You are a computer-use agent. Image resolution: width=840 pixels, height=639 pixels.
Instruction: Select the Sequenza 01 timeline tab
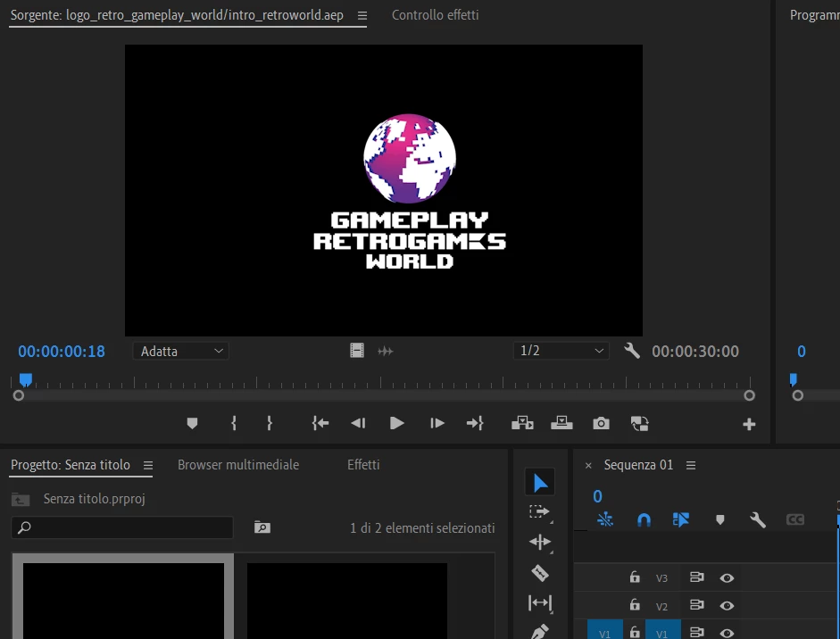pyautogui.click(x=638, y=464)
